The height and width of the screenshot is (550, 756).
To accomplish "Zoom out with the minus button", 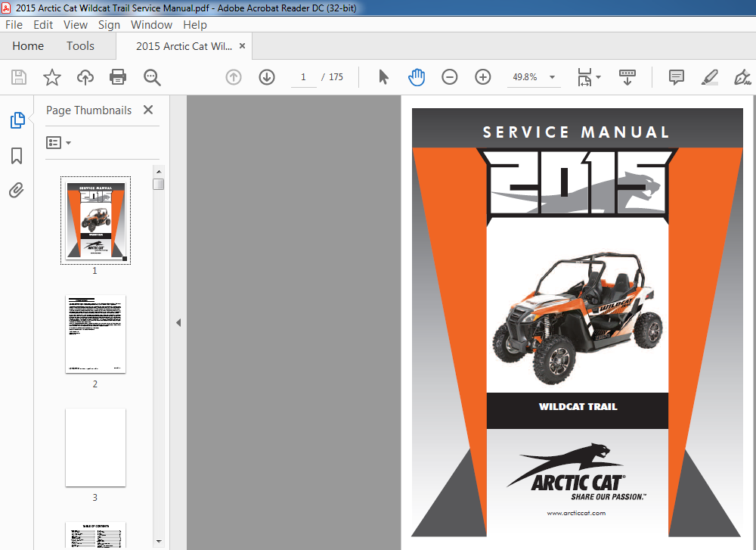I will (x=449, y=77).
